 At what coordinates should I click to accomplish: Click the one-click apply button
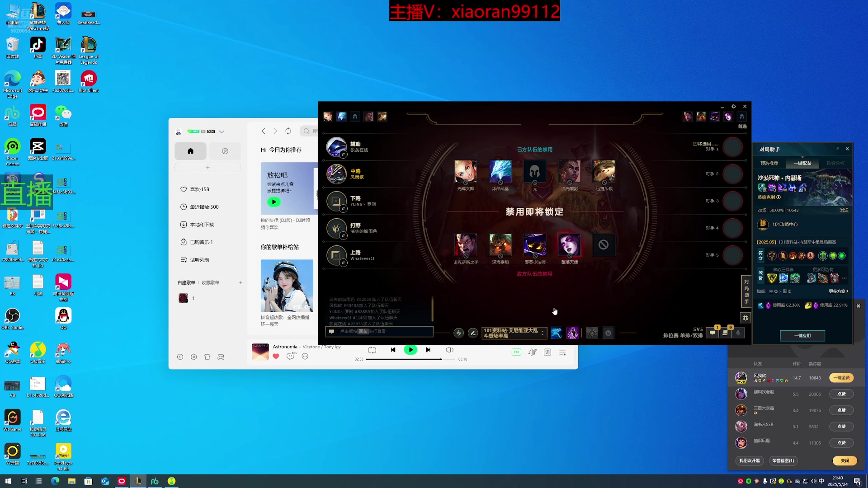[802, 336]
